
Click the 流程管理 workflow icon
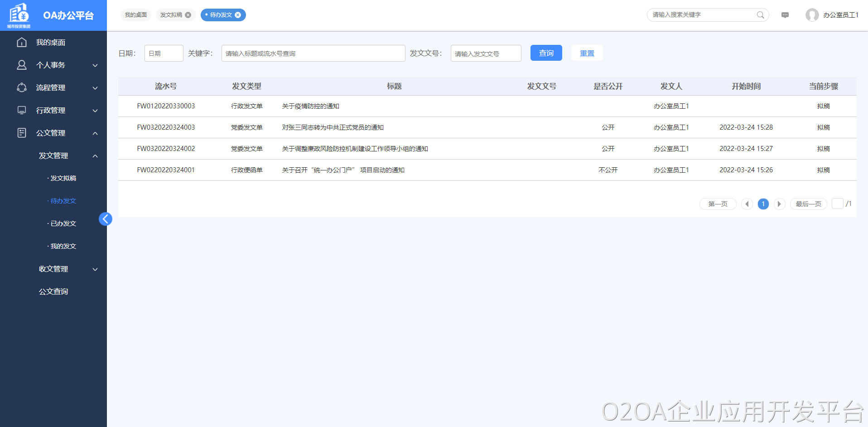22,87
